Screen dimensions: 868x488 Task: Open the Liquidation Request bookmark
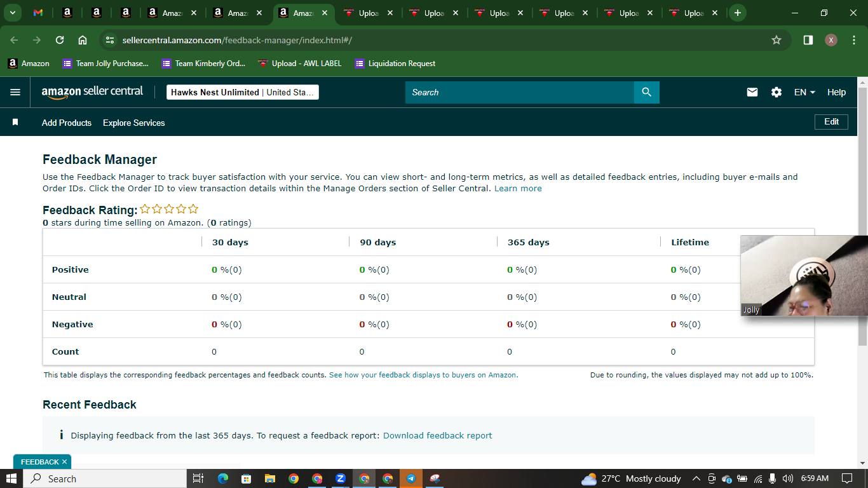point(395,64)
